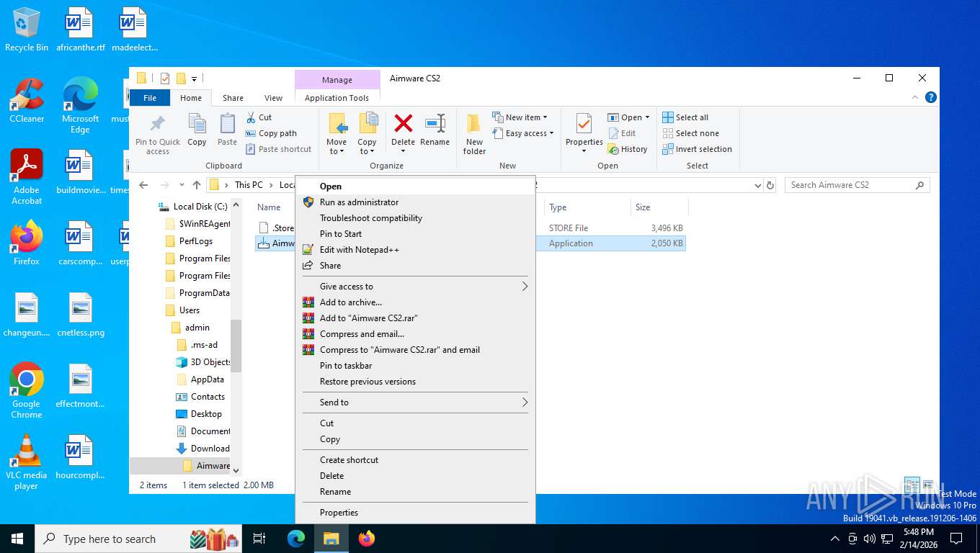Viewport: 980px width, 553px height.
Task: Click Select all in ribbon
Action: 685,117
